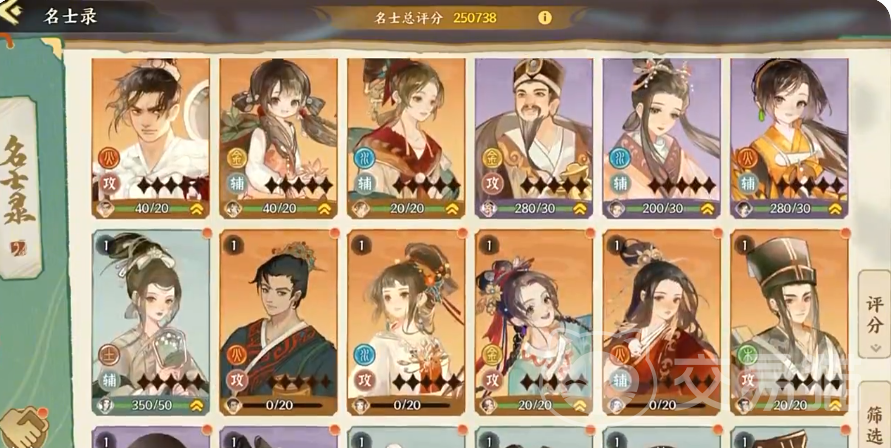Screen dimensions: 891x448
Task: Tap the 水 element icon on the 200/30 card
Action: (620, 158)
